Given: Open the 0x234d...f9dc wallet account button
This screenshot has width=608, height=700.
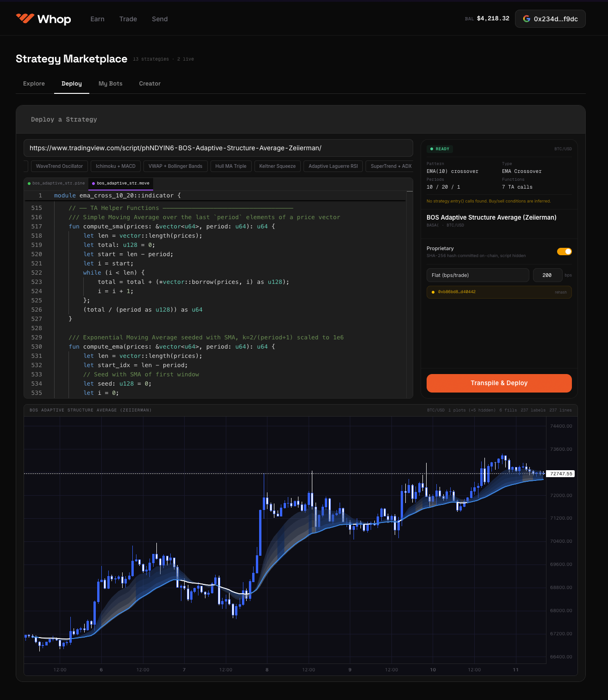Looking at the screenshot, I should click(550, 19).
